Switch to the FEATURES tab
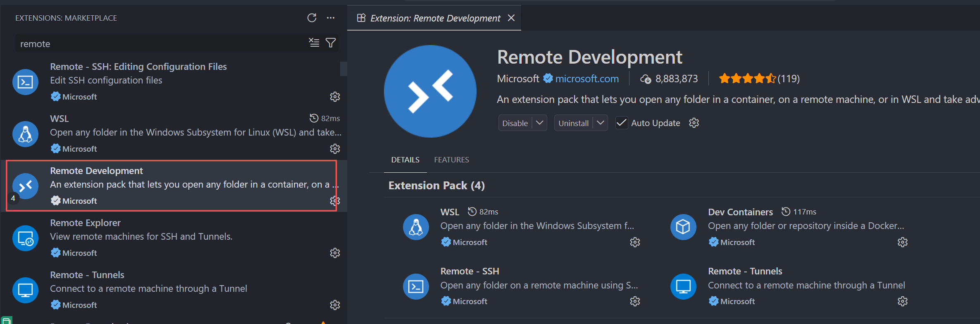The width and height of the screenshot is (980, 324). pyautogui.click(x=451, y=160)
